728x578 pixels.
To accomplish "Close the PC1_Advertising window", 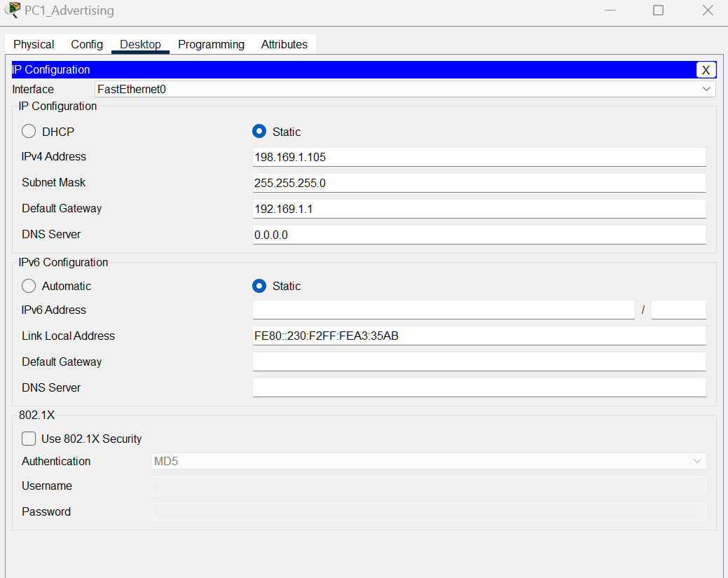I will coord(708,11).
